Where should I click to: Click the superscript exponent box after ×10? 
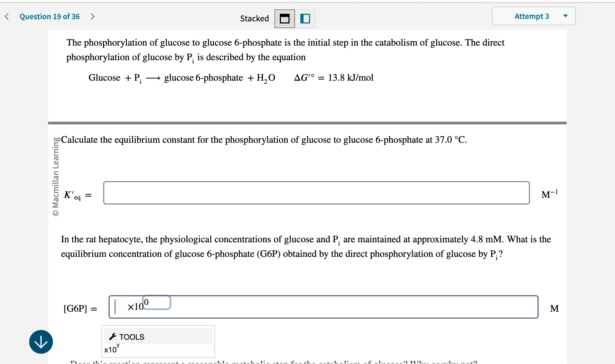[157, 302]
